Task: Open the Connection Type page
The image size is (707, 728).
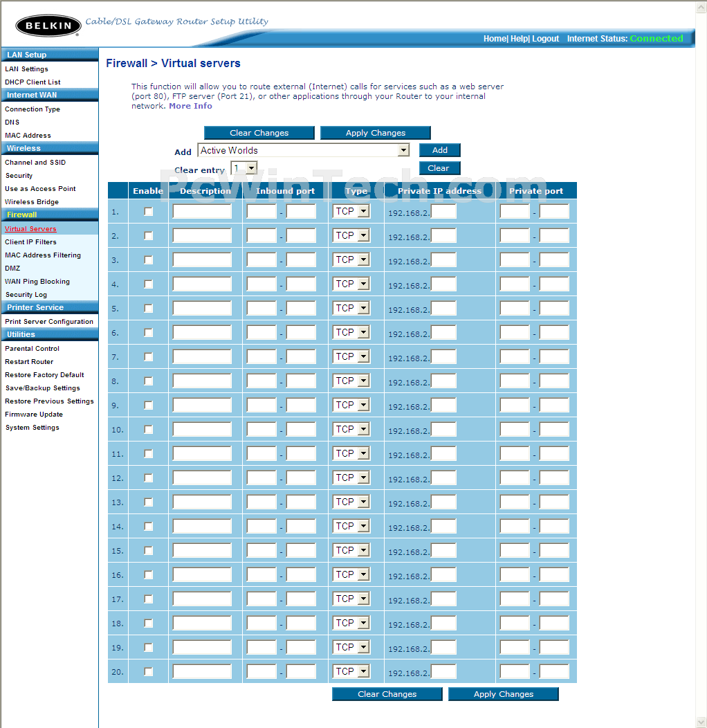Action: 33,109
